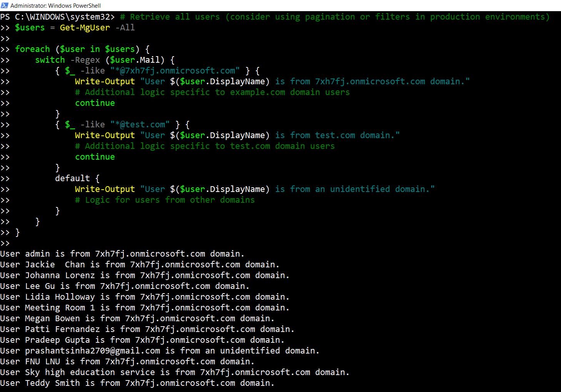Click the $users variable in the assignment line
The image size is (561, 392).
click(x=30, y=28)
